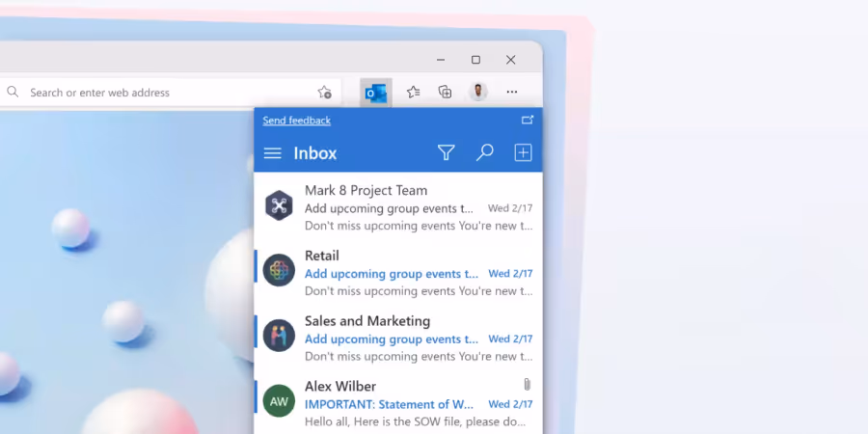Image resolution: width=868 pixels, height=434 pixels.
Task: Focus the Search or enter web address field
Action: [x=170, y=93]
